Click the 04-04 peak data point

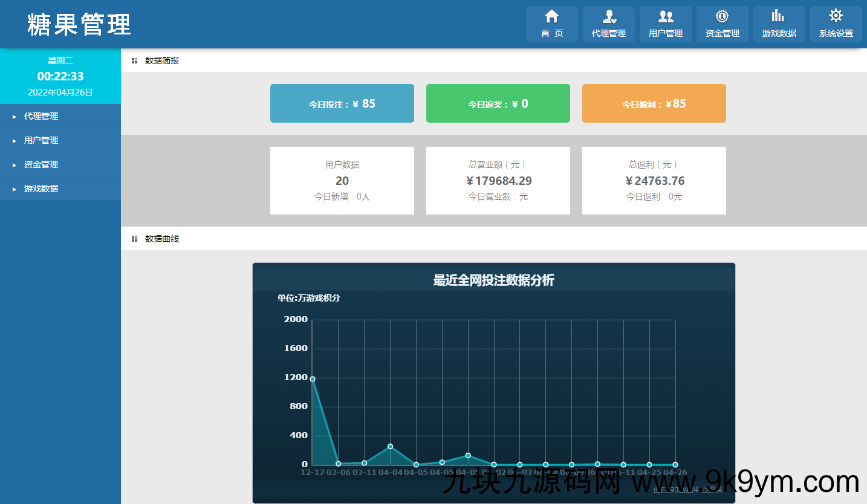point(390,446)
